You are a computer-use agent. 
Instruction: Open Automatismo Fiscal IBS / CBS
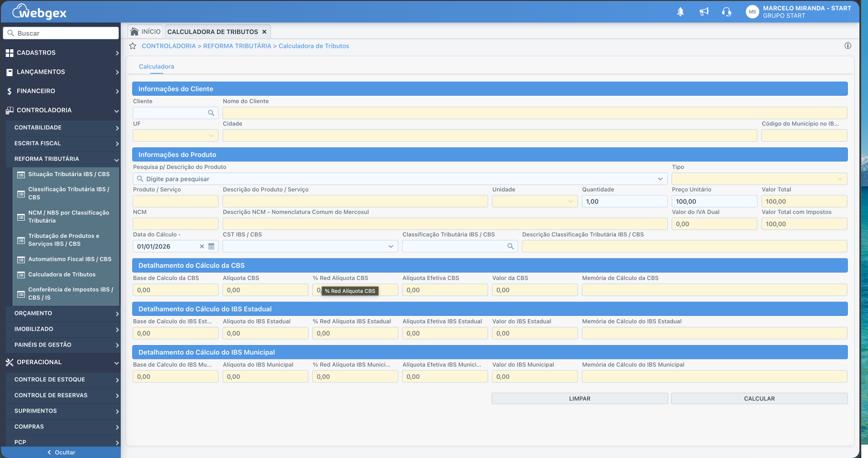(66, 259)
